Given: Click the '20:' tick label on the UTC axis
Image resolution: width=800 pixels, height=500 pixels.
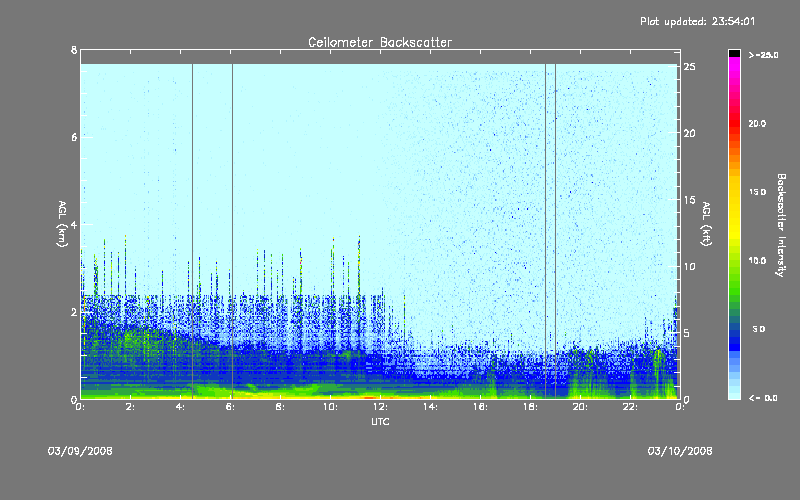Looking at the screenshot, I should click(580, 407).
